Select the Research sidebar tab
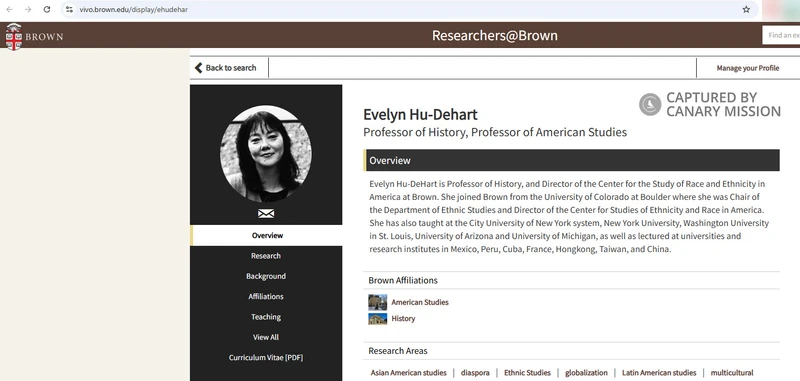The width and height of the screenshot is (800, 381). coord(266,256)
